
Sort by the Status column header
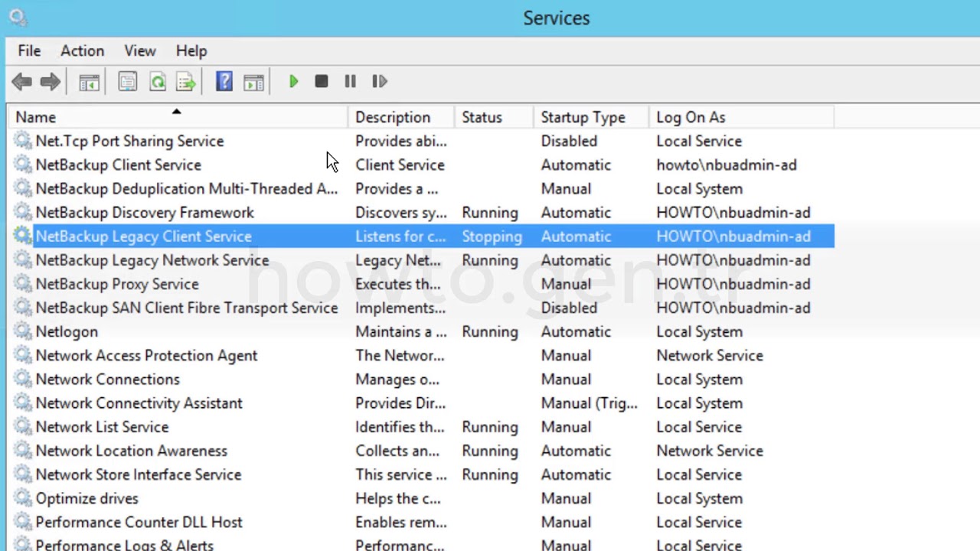[494, 117]
